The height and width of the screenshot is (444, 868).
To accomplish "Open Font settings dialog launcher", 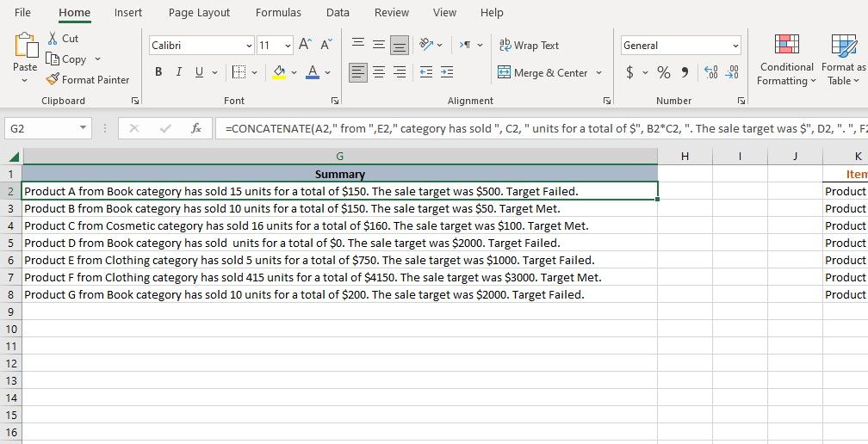I will coord(335,101).
